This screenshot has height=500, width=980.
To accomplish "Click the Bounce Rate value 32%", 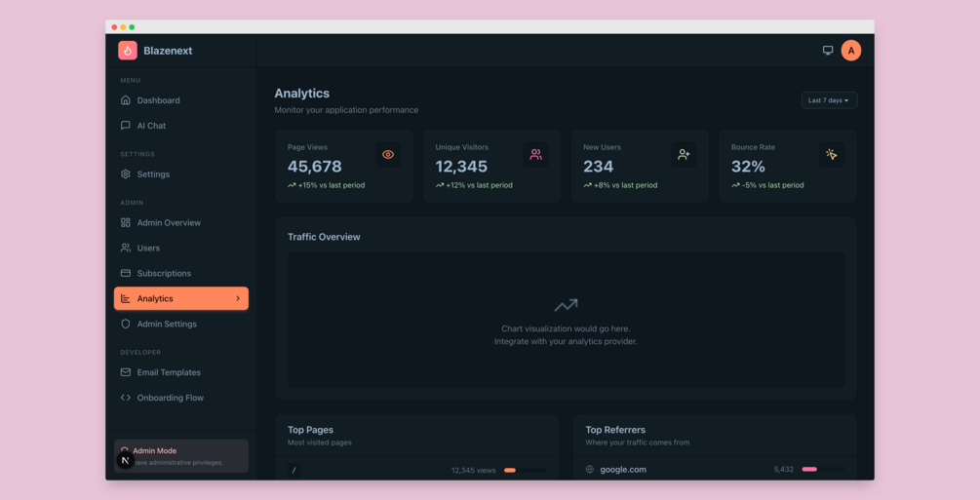I will (748, 167).
